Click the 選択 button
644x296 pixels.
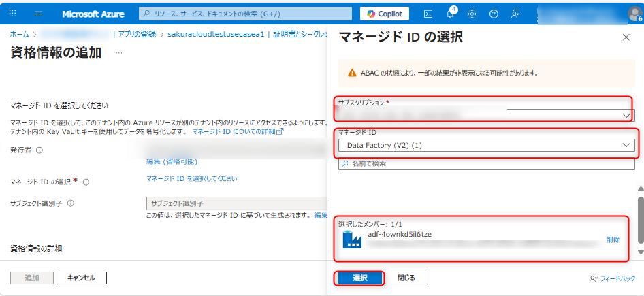coord(360,278)
